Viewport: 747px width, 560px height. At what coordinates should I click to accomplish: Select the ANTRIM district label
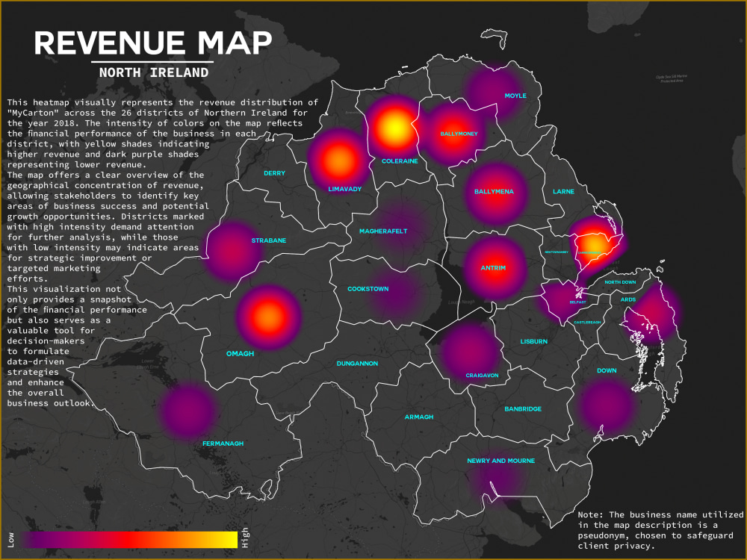495,267
